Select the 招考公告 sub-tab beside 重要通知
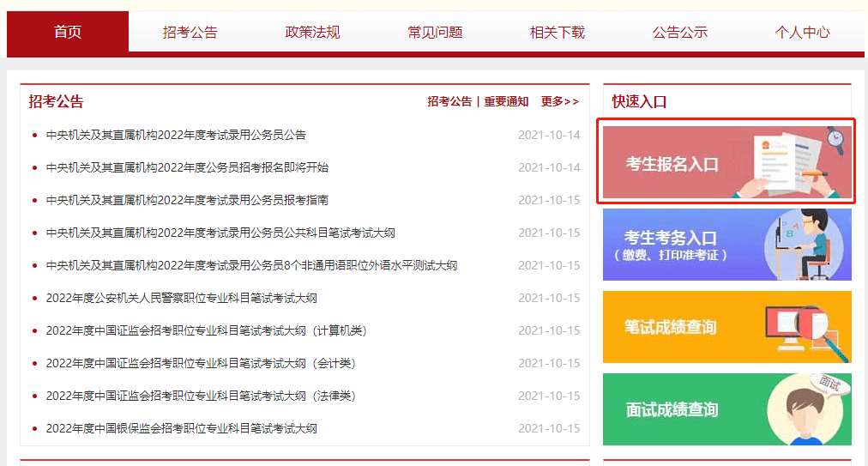This screenshot has height=466, width=868. click(x=449, y=101)
